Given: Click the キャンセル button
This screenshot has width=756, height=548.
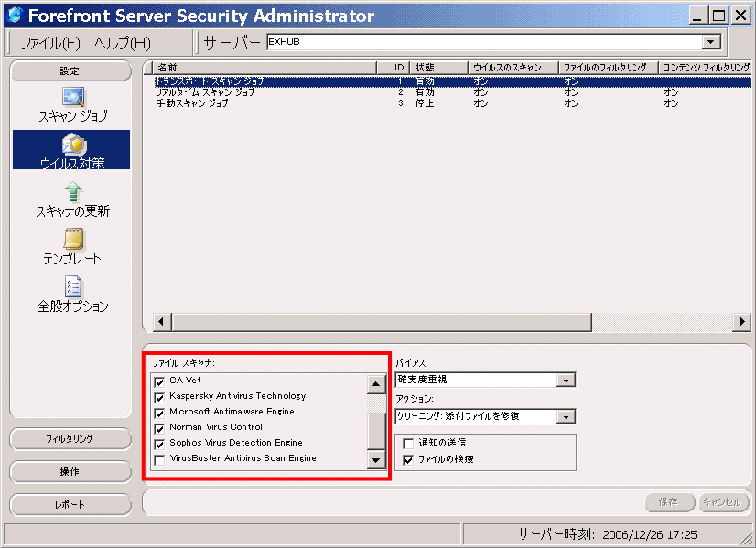Looking at the screenshot, I should (x=723, y=502).
